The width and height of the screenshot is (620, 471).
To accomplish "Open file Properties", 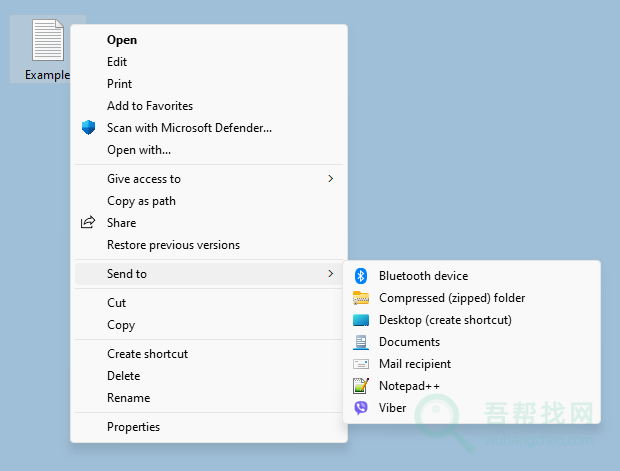I will click(133, 427).
